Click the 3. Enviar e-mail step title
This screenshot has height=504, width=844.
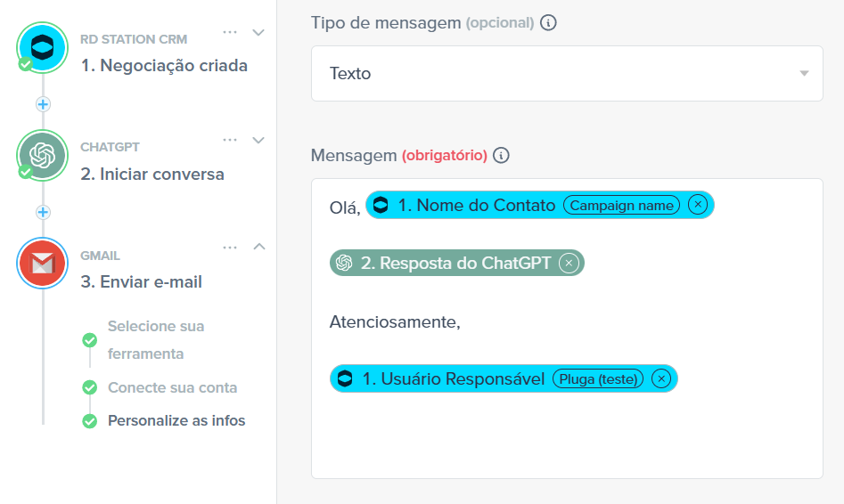point(141,282)
